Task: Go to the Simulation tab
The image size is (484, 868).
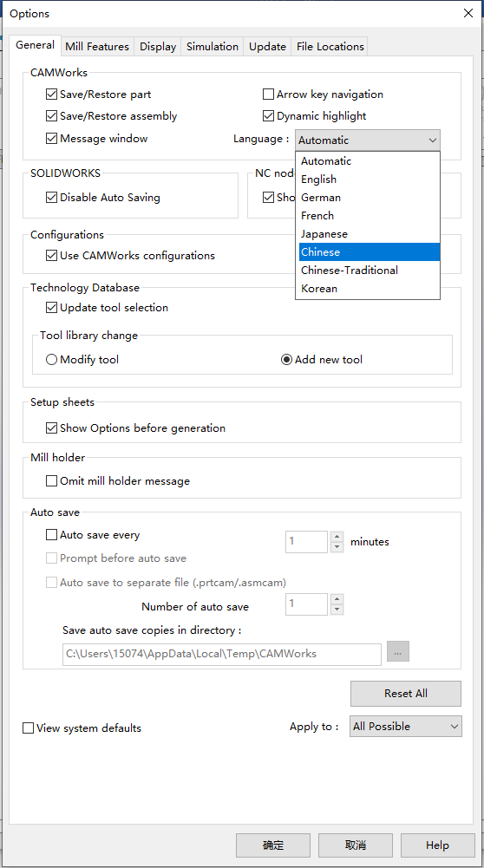Action: (213, 47)
